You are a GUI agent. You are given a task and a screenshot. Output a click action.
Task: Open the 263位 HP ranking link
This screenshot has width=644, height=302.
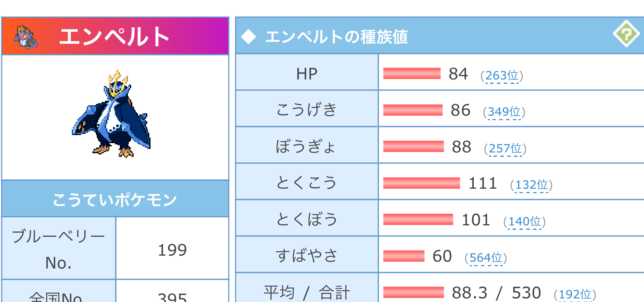502,75
